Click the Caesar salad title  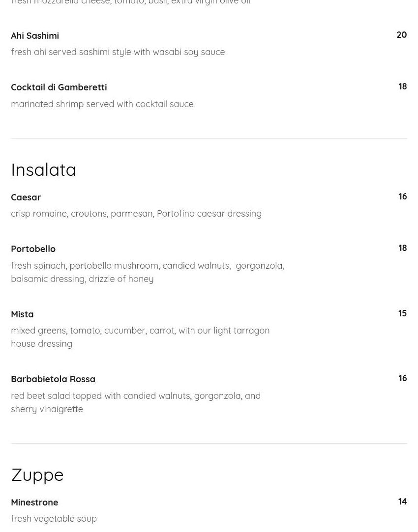[x=26, y=197]
